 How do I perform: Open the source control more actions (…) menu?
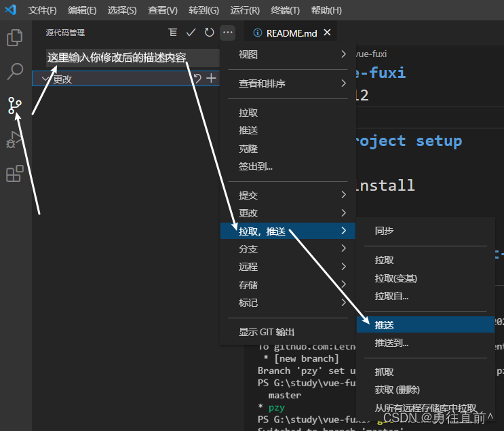[228, 32]
